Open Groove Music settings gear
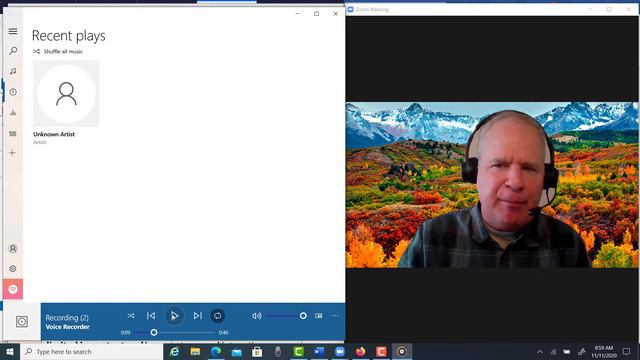640x360 pixels. pyautogui.click(x=13, y=269)
